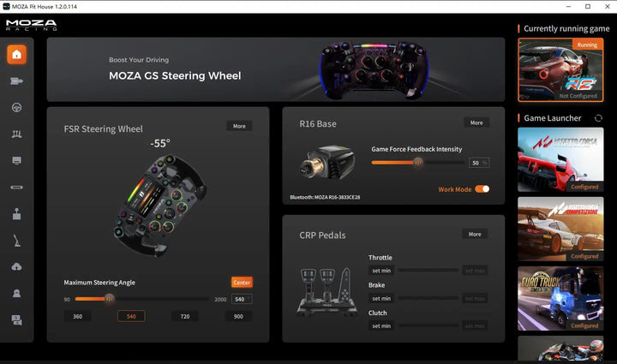Close the MOZA Pit House window

click(x=608, y=7)
